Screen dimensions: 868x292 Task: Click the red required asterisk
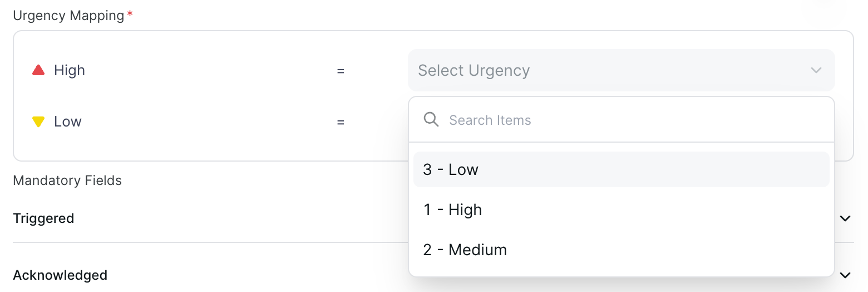pyautogui.click(x=130, y=16)
